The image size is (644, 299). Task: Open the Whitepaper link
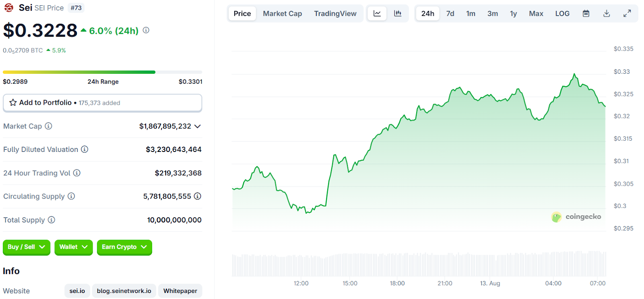click(180, 291)
